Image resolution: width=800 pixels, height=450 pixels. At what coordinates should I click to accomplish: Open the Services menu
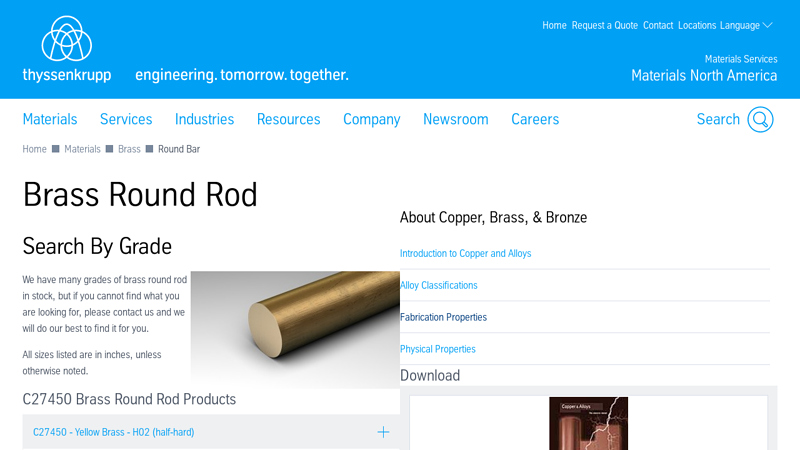click(x=126, y=119)
